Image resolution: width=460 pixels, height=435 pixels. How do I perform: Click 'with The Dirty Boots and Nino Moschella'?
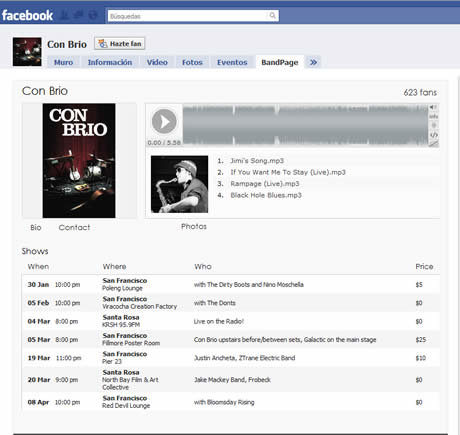(249, 285)
